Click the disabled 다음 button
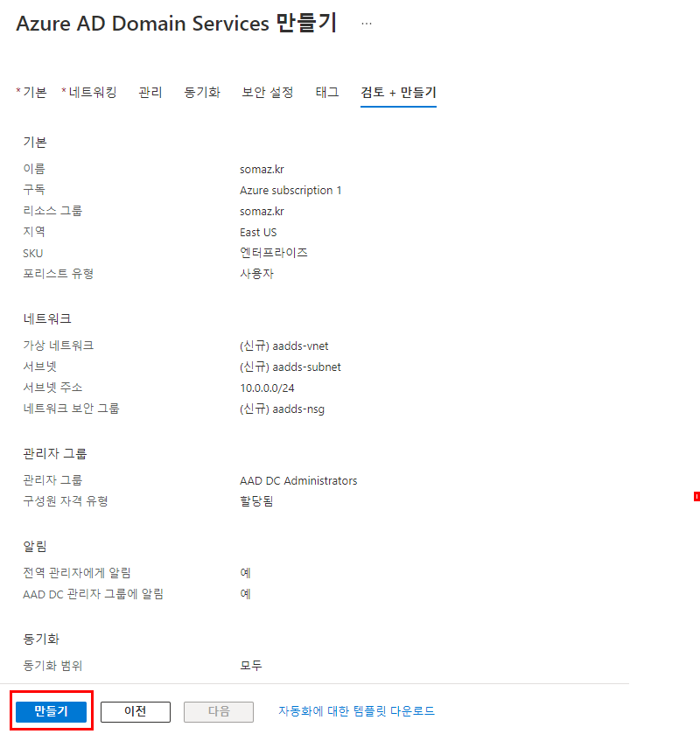 tap(219, 711)
